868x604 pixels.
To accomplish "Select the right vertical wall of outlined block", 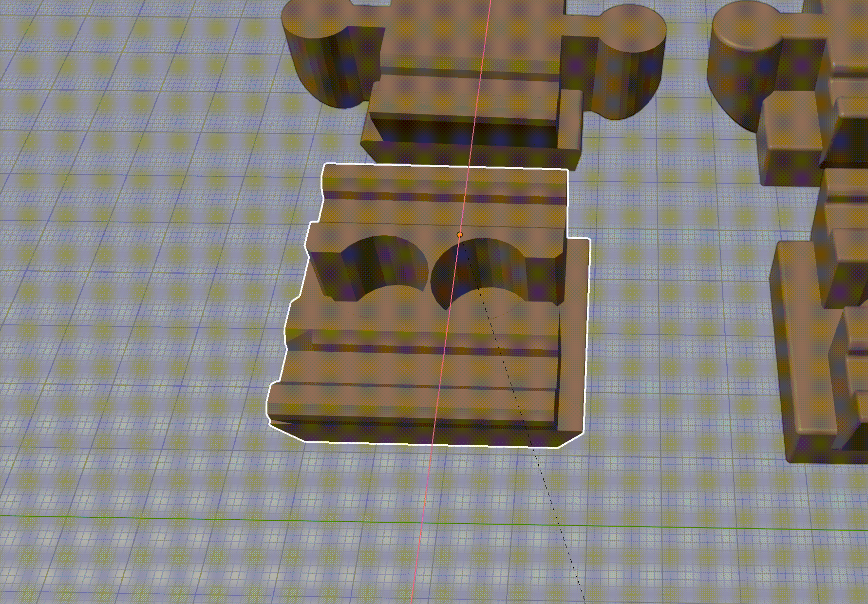I will coord(572,341).
